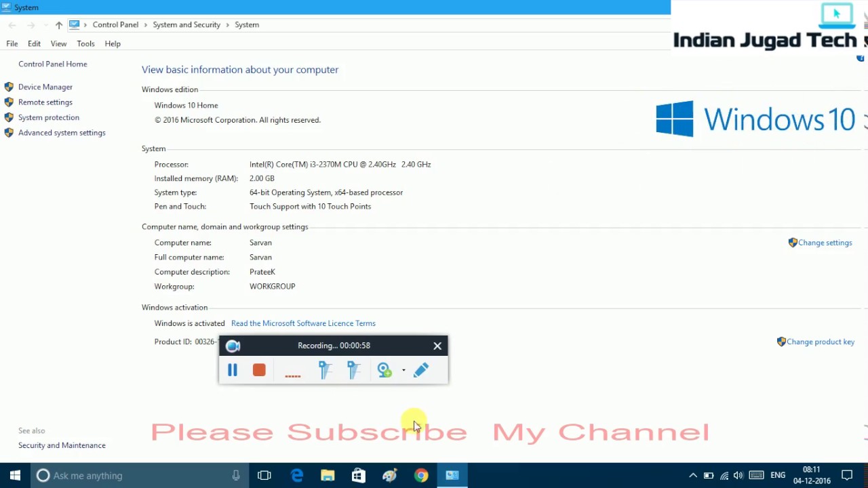Open the Start menu
This screenshot has height=488, width=868.
[15, 475]
